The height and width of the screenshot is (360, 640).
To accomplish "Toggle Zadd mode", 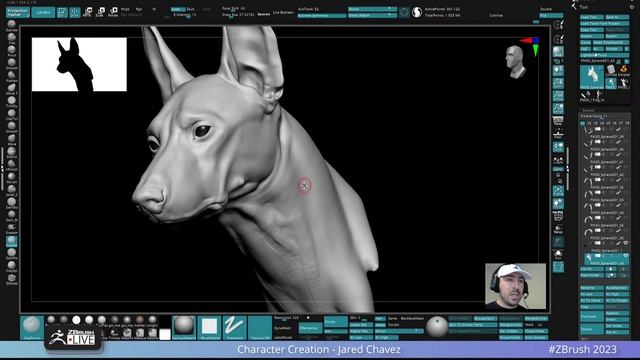I will point(177,9).
